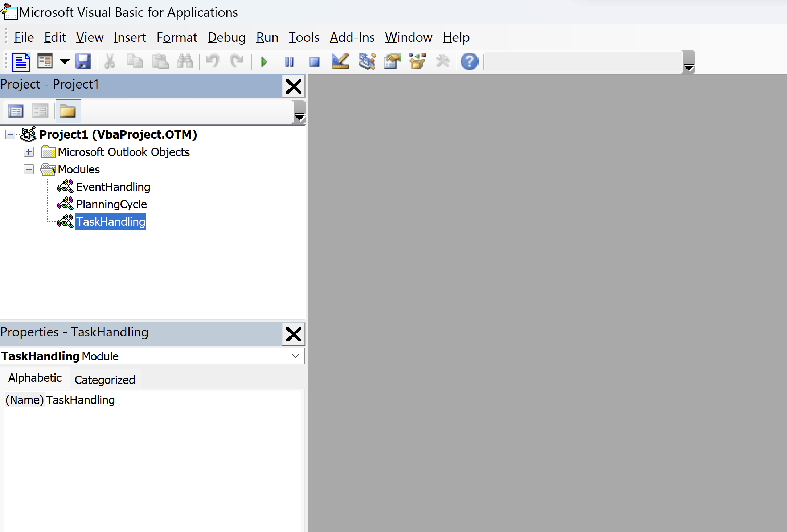The height and width of the screenshot is (532, 787).
Task: Select the EventHandling module
Action: (x=113, y=187)
